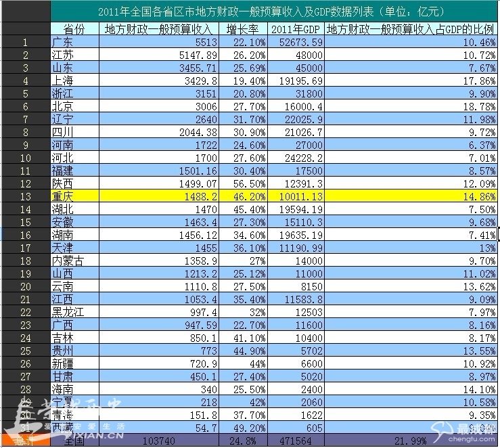This screenshot has width=500, height=448.
Task: Click the 湖北 province cell
Action: (75, 209)
